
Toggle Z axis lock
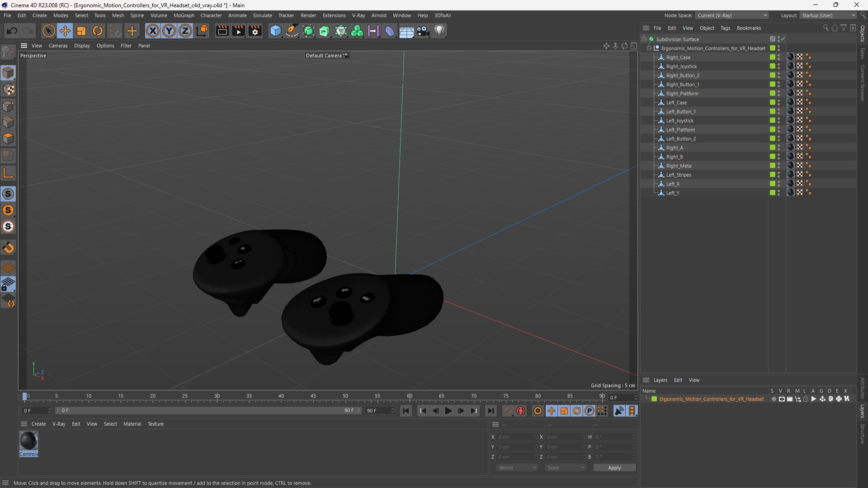[x=185, y=31]
